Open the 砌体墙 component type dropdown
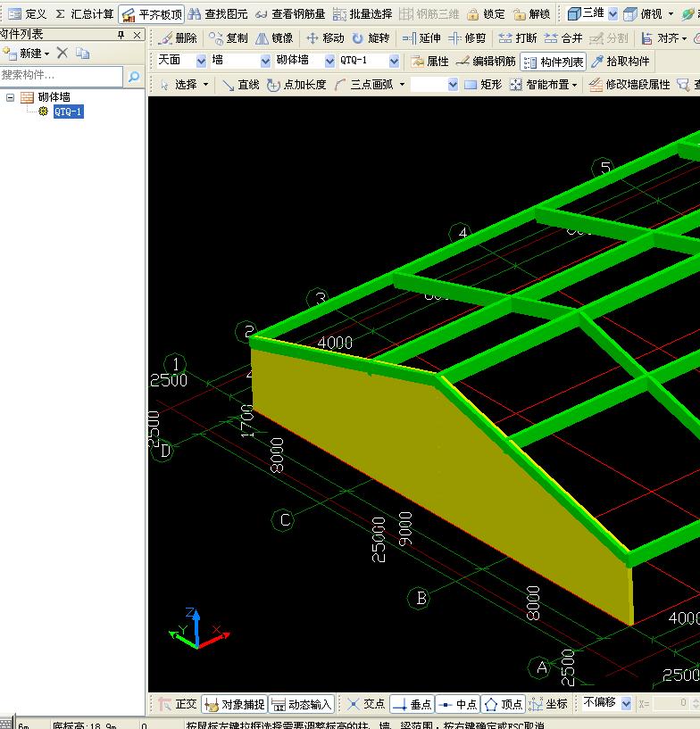 click(329, 61)
